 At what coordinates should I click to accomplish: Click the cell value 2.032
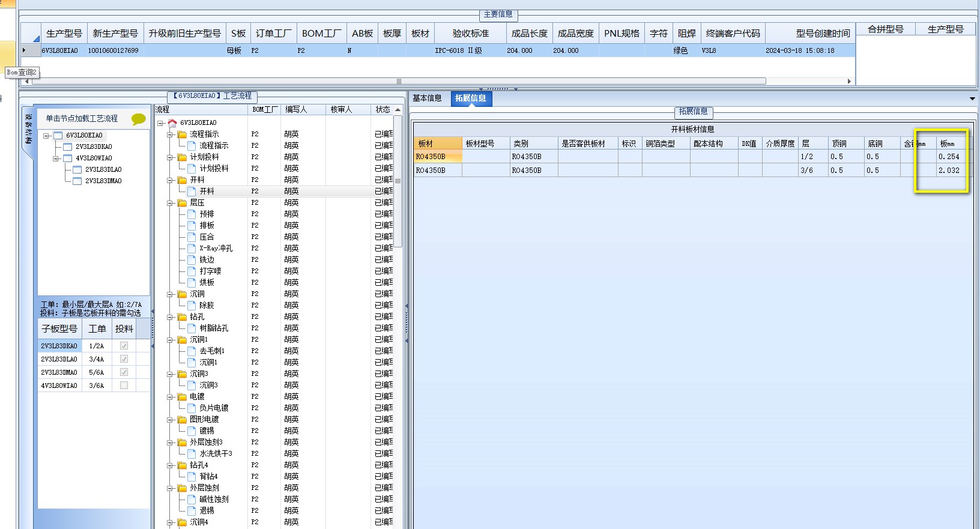tap(949, 171)
